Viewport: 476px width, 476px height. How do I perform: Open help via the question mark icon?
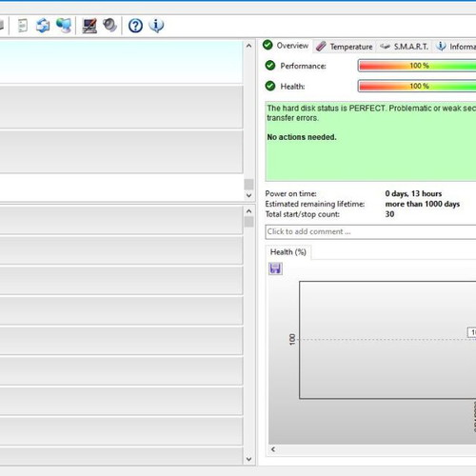pos(135,26)
